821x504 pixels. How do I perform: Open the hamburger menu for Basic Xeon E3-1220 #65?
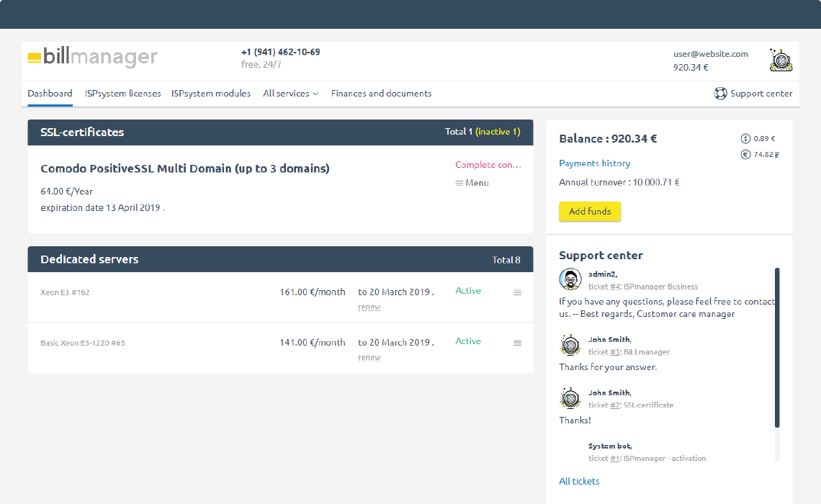pyautogui.click(x=517, y=343)
